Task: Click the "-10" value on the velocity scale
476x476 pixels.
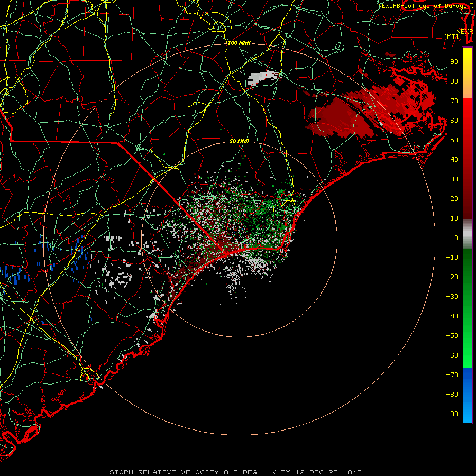Action: pyautogui.click(x=452, y=258)
